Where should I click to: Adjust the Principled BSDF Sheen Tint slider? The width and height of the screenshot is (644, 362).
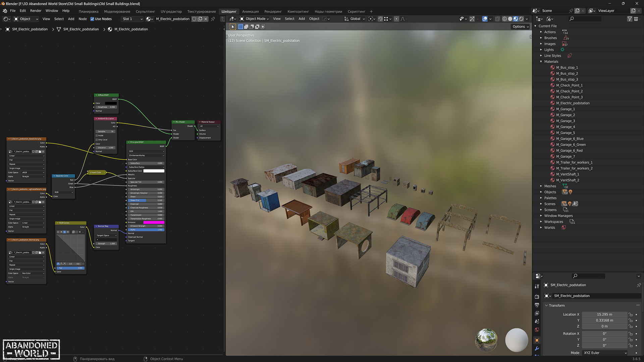coord(146,200)
